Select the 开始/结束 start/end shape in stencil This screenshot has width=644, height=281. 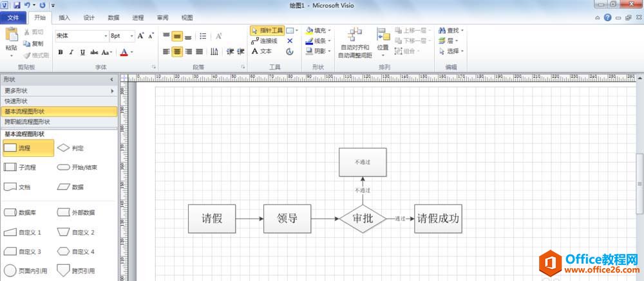(77, 167)
